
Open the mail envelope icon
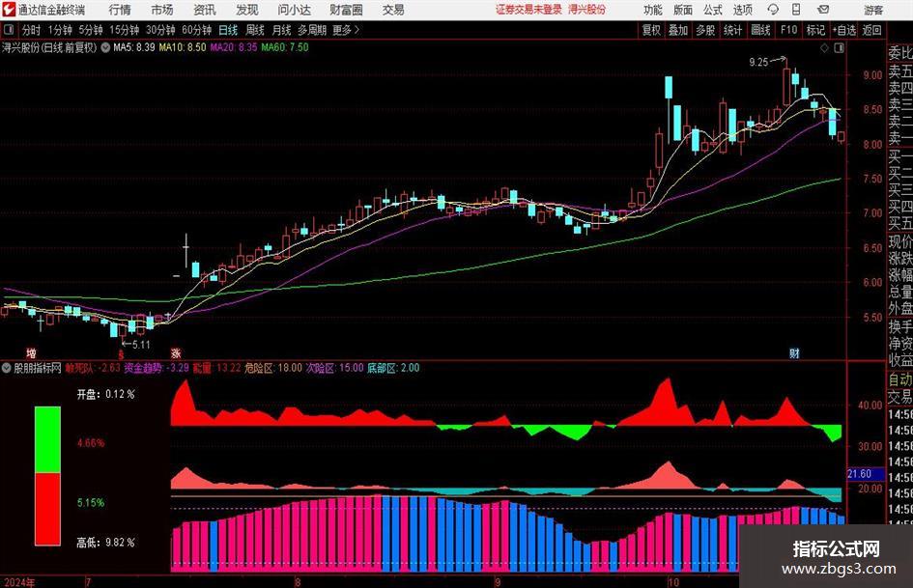click(823, 10)
